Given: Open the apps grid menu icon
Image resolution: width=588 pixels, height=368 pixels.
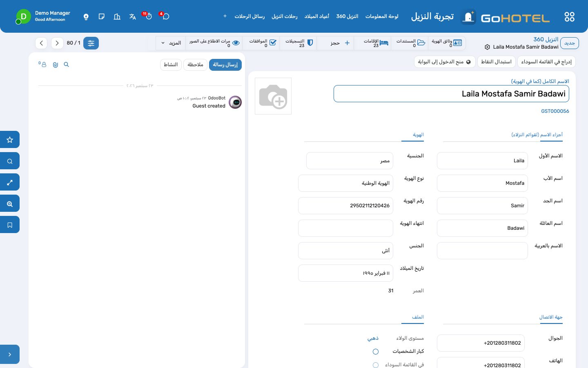Looking at the screenshot, I should point(569,17).
